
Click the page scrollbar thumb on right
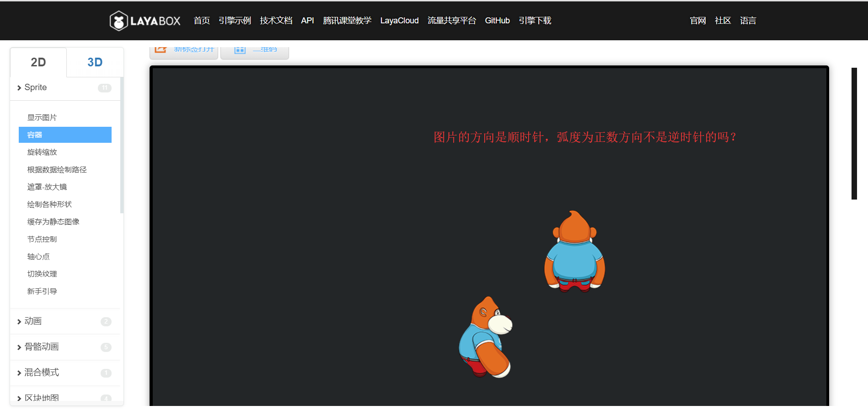(x=854, y=134)
